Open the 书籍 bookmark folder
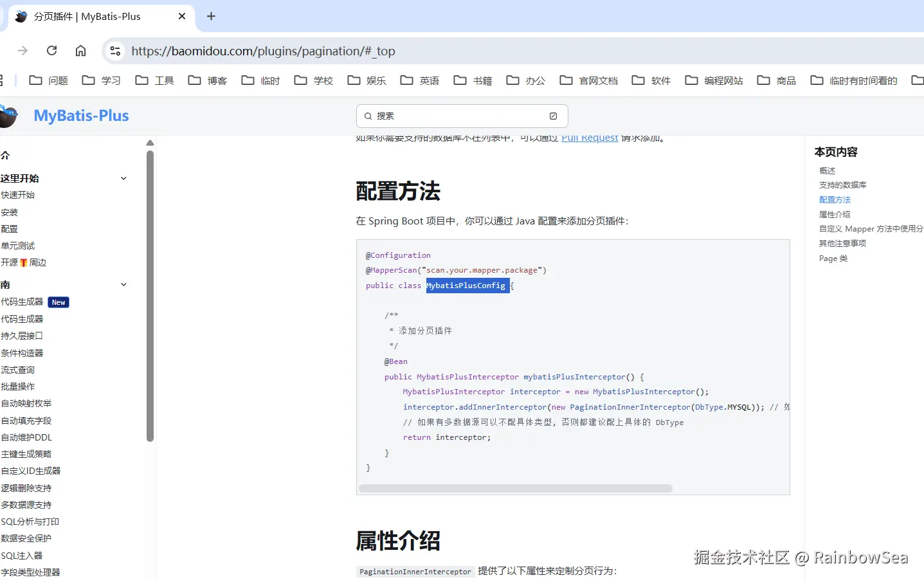Screen dimensions: 924x582 [473, 80]
